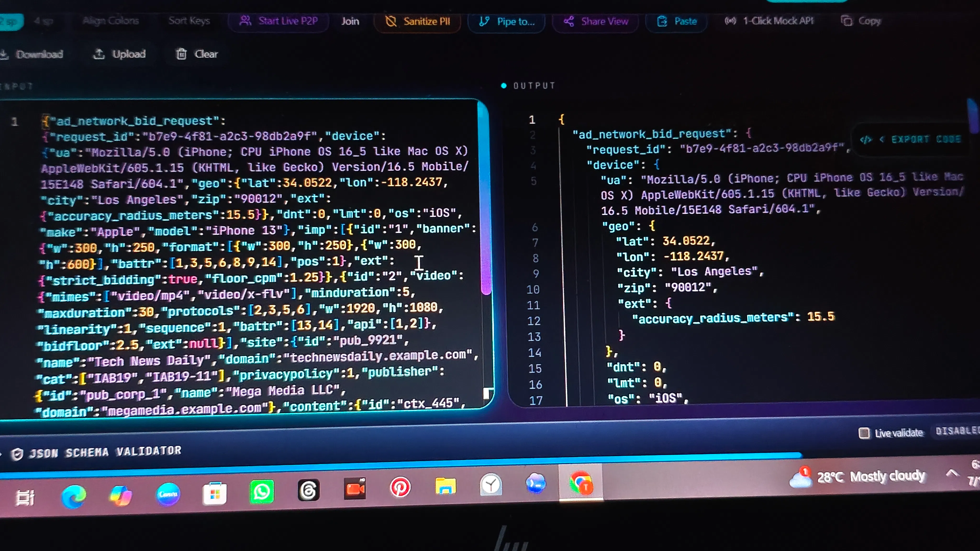Open the 28°C Mostly cloudy weather widget

[857, 477]
